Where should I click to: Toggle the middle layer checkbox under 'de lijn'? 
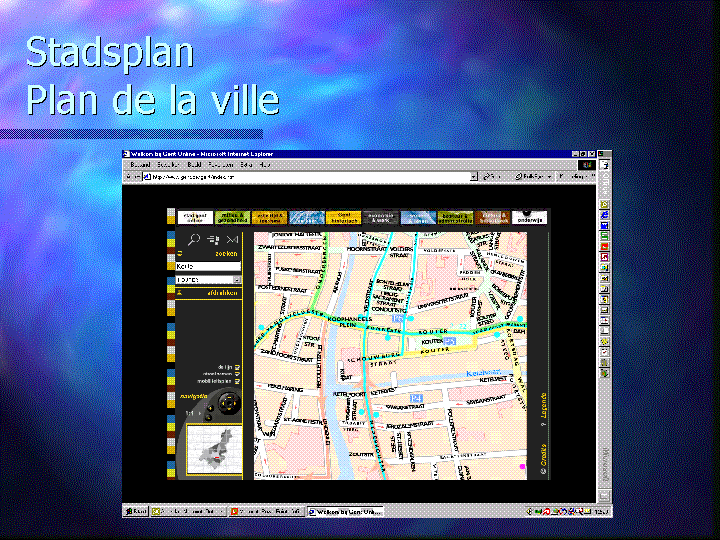click(x=236, y=374)
